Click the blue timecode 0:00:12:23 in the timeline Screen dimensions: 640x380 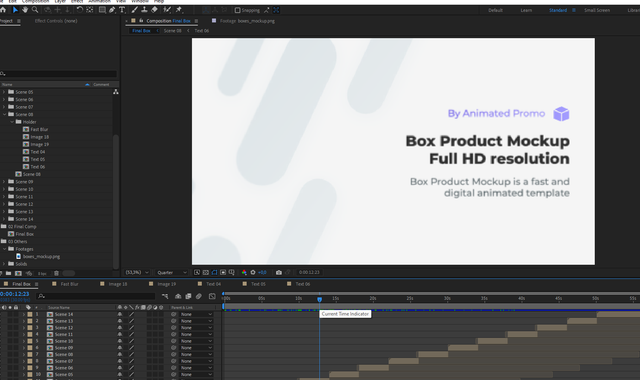pyautogui.click(x=15, y=294)
